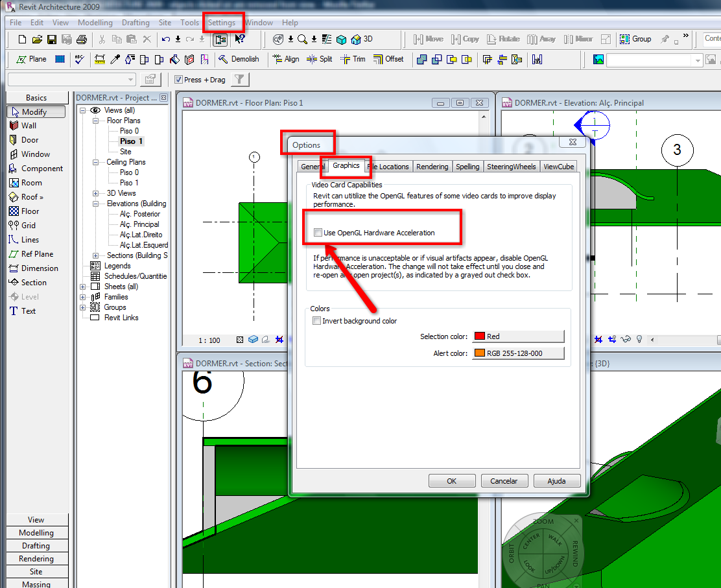Collapse the Floor Plans node
The image size is (721, 588).
(96, 121)
